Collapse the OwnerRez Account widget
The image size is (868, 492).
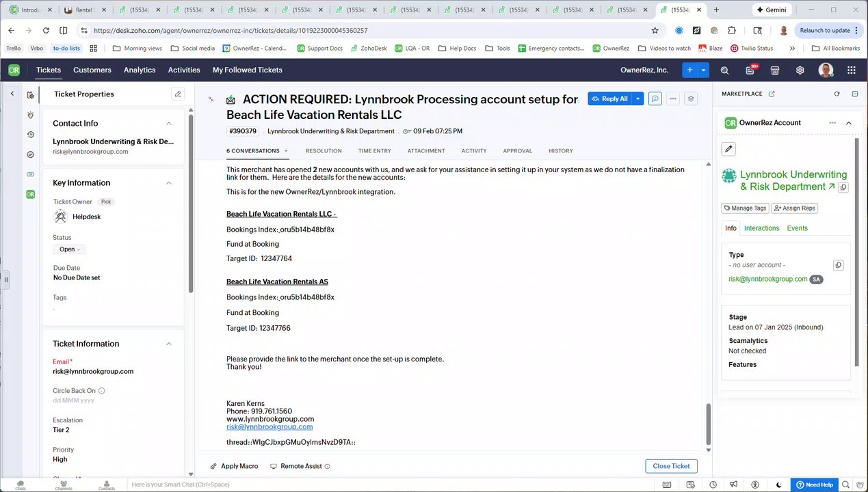pyautogui.click(x=849, y=123)
